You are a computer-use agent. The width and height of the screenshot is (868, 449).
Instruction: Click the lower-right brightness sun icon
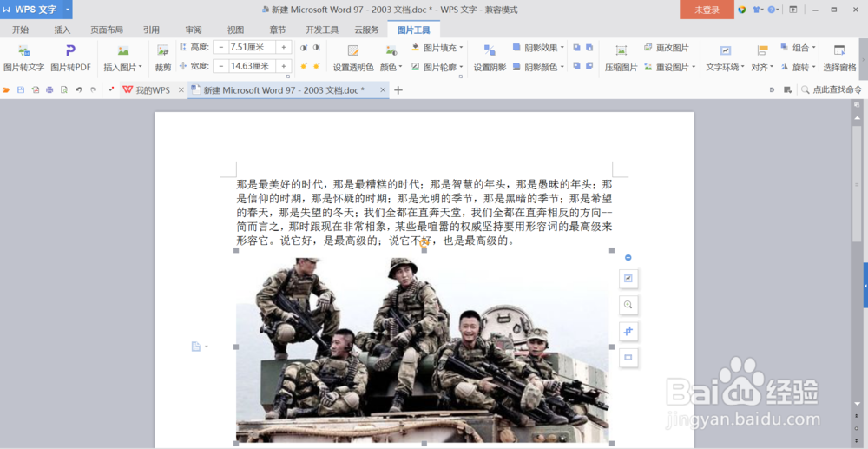317,66
